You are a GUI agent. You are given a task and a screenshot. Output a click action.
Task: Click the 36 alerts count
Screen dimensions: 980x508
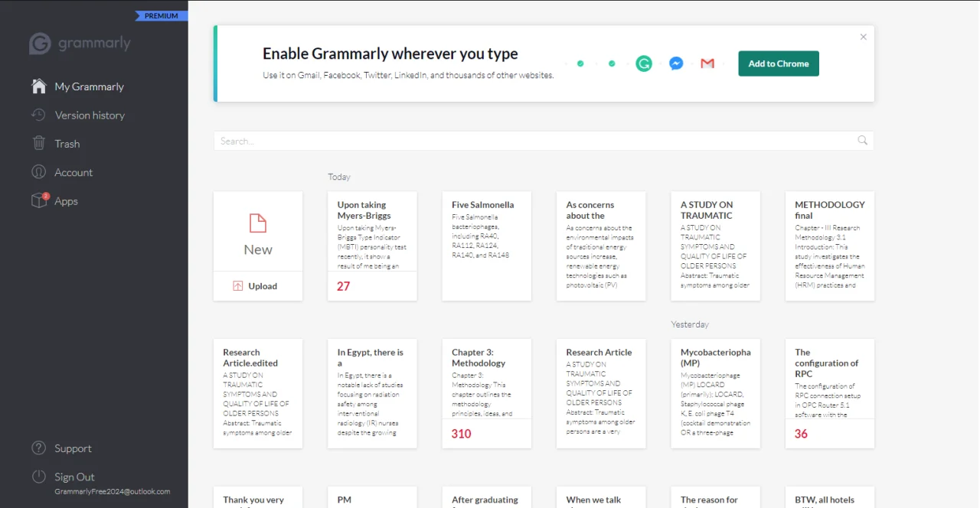pyautogui.click(x=802, y=434)
